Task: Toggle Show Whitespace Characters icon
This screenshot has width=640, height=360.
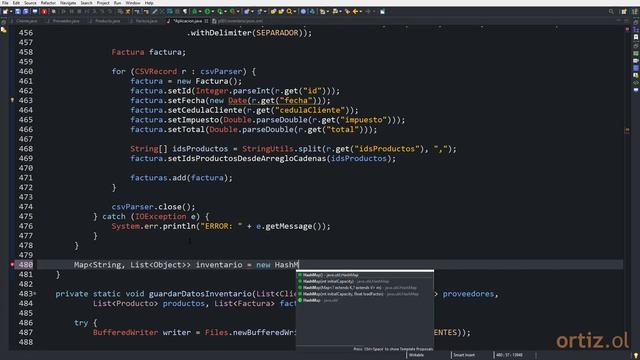Action: pyautogui.click(x=185, y=11)
